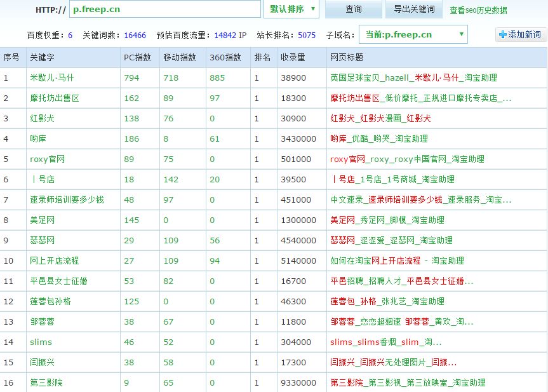This screenshot has height=392, width=548.
Task: Click 360 index value 885
Action: pos(217,78)
